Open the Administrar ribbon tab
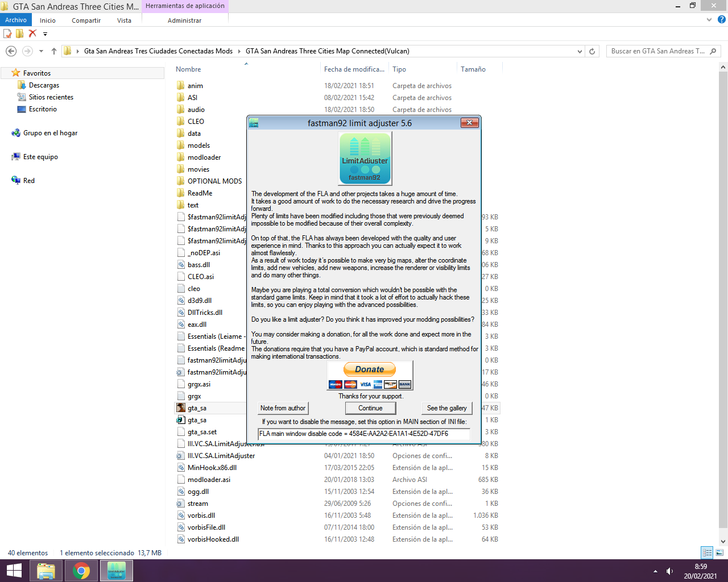Screen dimensions: 728x582 click(x=184, y=20)
